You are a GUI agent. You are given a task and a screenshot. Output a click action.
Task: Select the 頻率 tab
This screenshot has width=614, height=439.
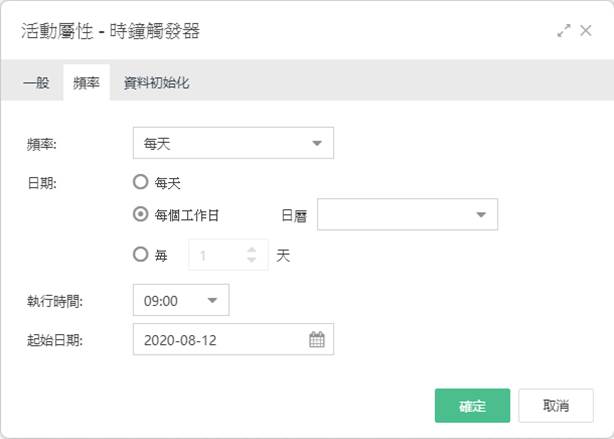click(87, 83)
